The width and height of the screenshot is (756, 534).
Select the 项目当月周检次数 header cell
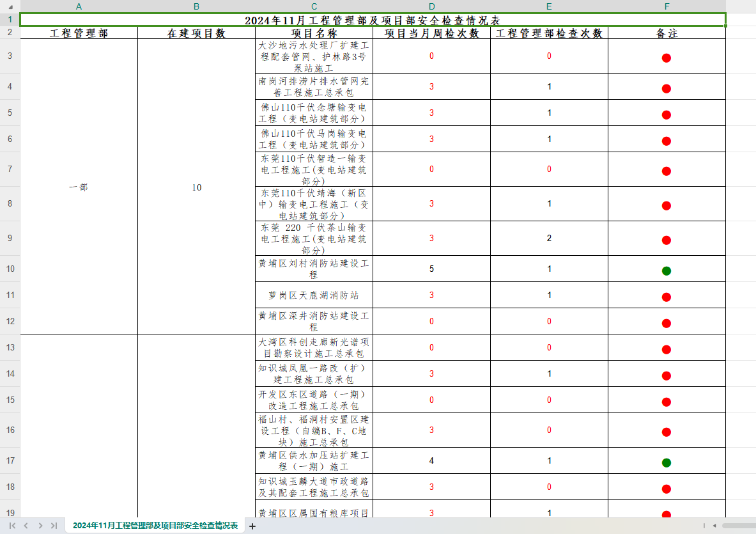tap(431, 33)
